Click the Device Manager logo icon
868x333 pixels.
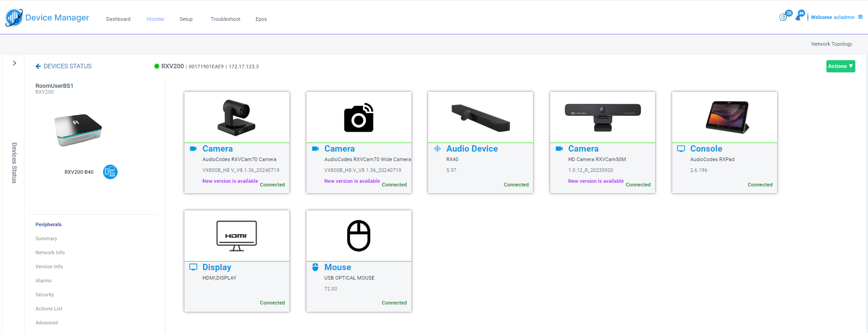14,18
